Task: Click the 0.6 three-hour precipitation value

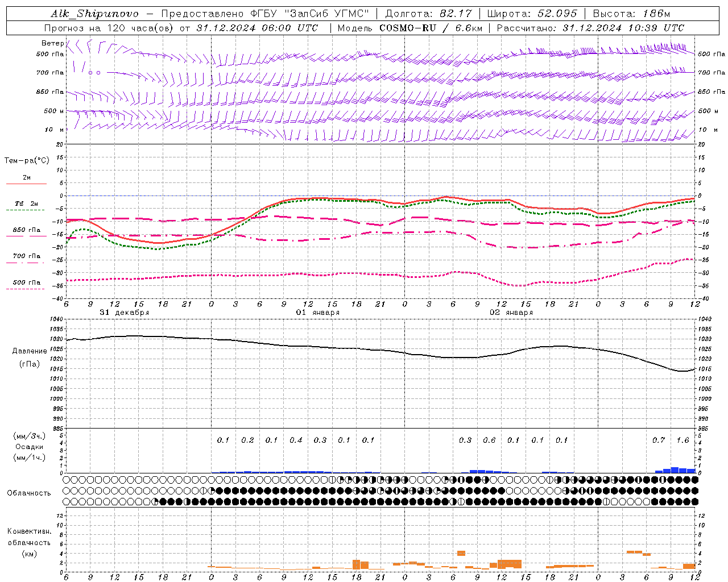Action: [x=489, y=440]
